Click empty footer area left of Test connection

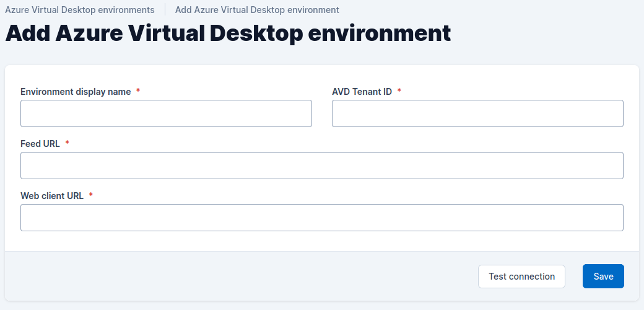tap(248, 277)
